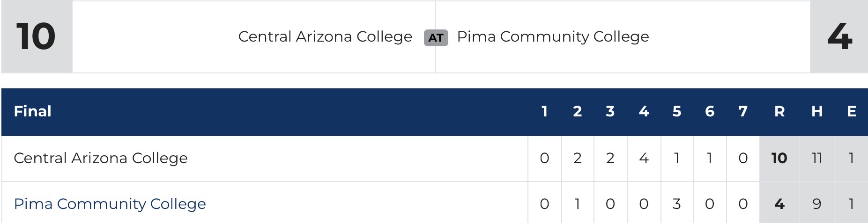
Task: Click the H hits column header
Action: [x=817, y=111]
